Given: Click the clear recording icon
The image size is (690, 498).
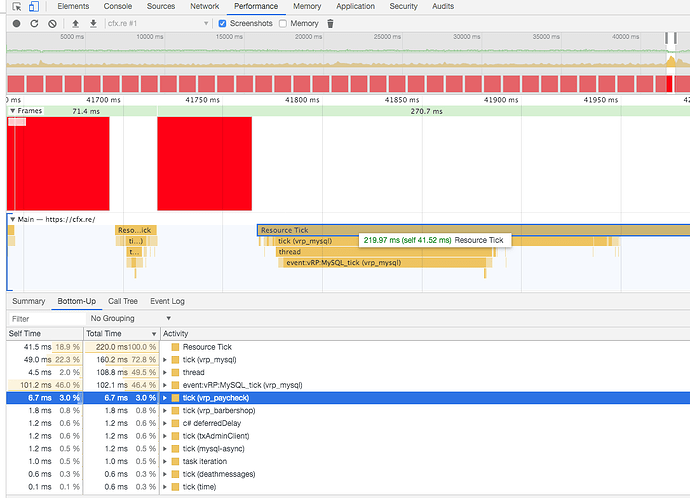Looking at the screenshot, I should click(52, 23).
